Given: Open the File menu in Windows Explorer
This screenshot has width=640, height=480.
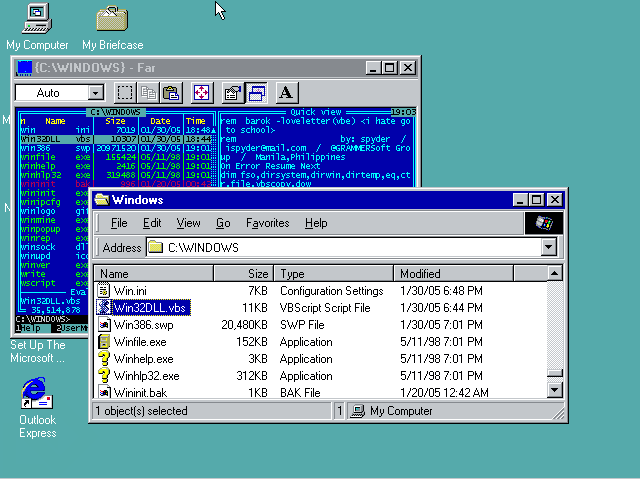Looking at the screenshot, I should 119,223.
